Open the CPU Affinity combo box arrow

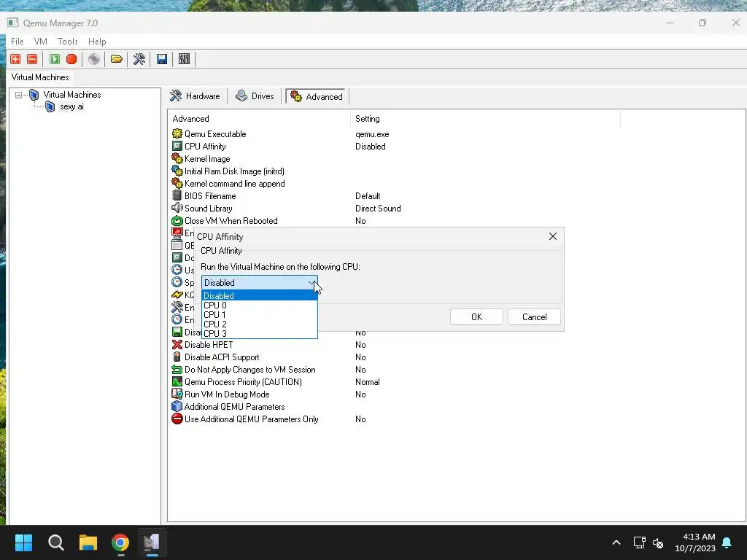(x=311, y=282)
